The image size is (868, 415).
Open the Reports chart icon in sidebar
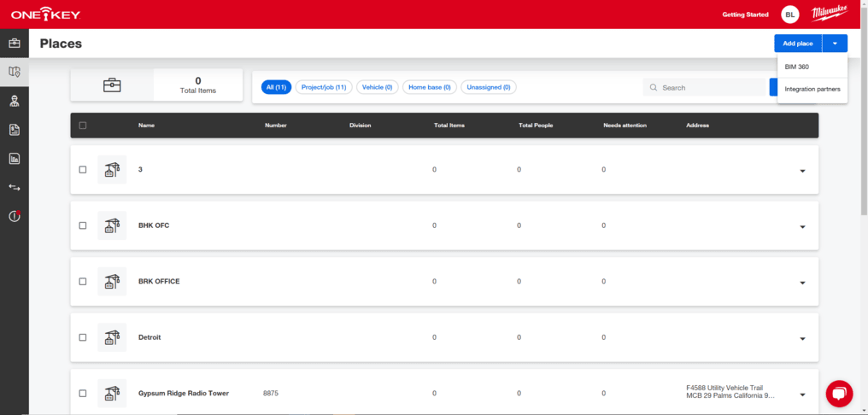click(15, 158)
